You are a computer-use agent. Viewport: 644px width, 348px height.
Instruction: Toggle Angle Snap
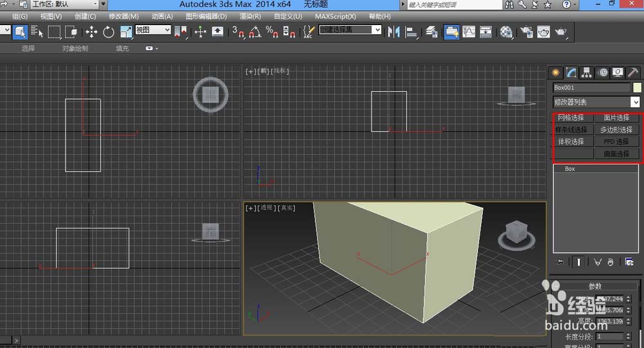coord(254,32)
